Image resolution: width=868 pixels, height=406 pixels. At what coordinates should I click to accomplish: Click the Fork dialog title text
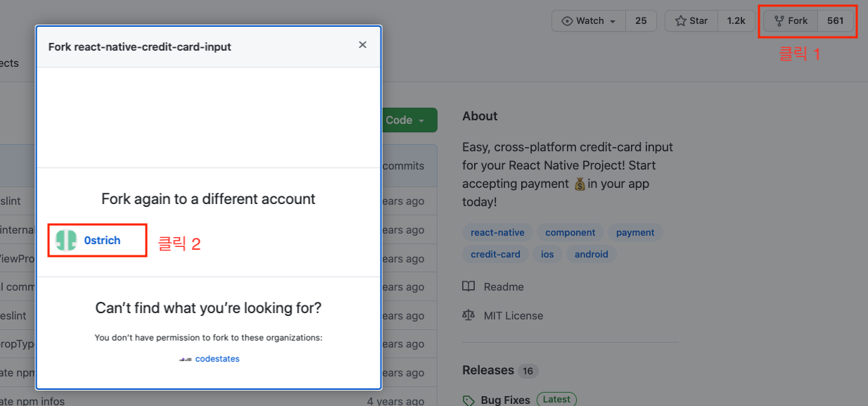tap(139, 46)
